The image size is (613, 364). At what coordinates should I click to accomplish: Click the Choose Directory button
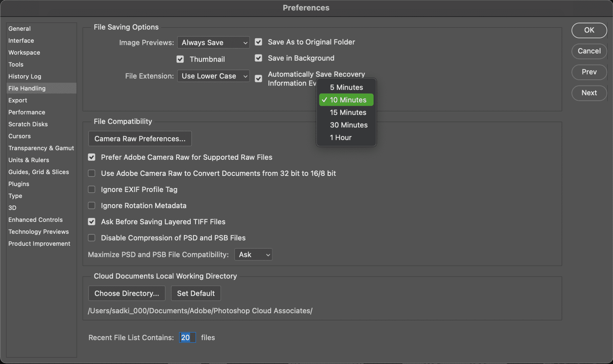pos(127,293)
